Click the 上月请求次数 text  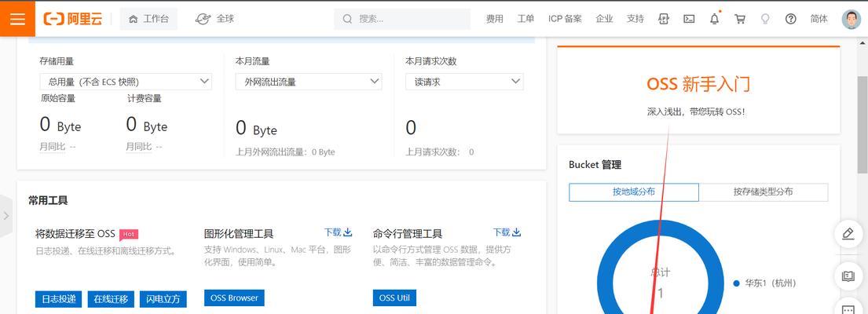coord(440,152)
